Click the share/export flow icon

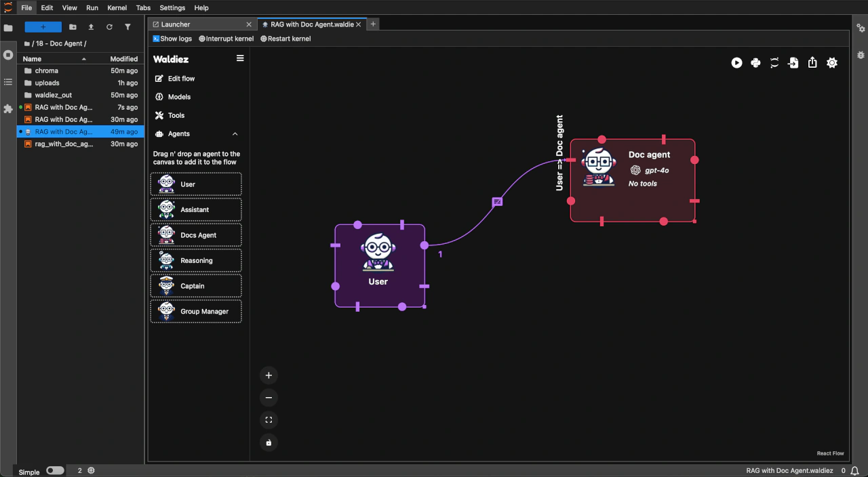tap(812, 63)
